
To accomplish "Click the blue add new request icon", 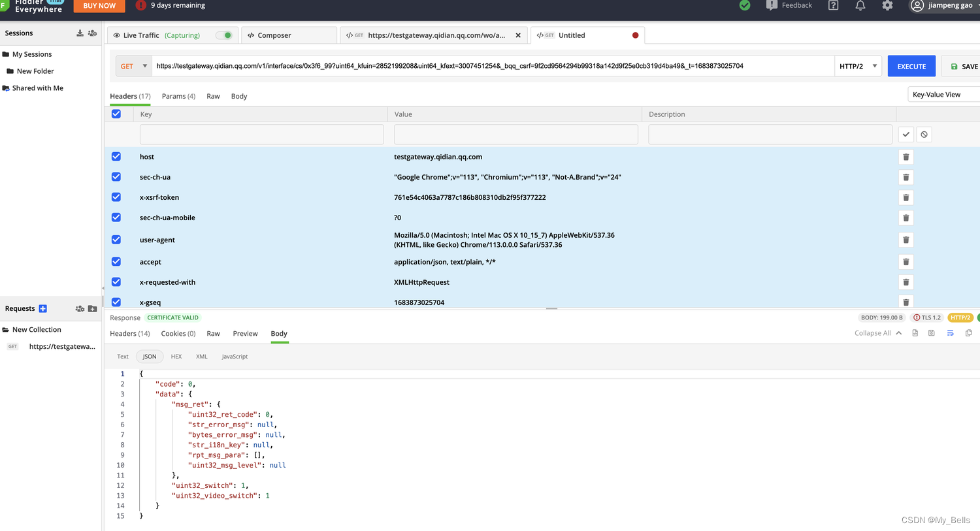I will (x=42, y=308).
